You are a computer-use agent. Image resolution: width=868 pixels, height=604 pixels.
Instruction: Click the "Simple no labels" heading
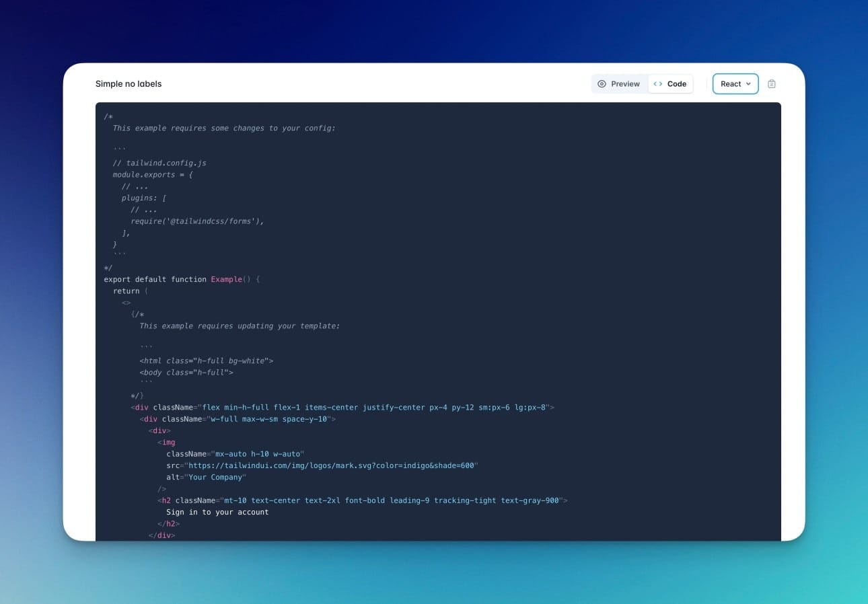tap(129, 84)
